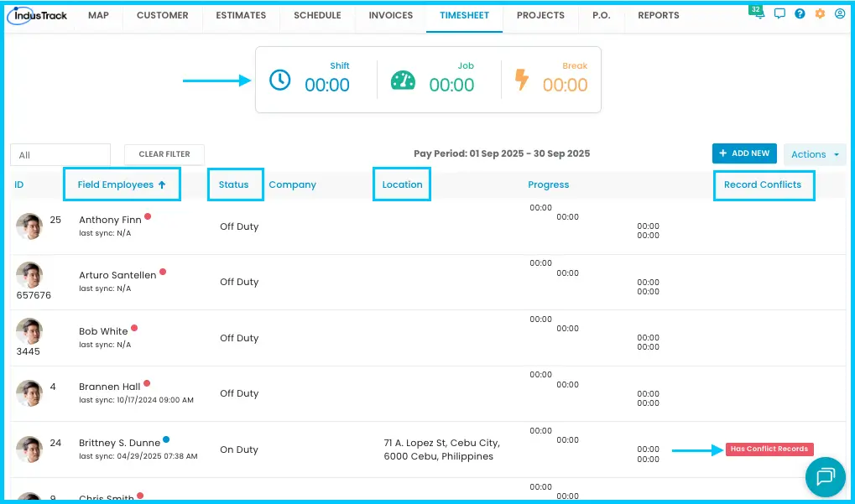Click the Break lightning bolt icon

click(x=522, y=80)
